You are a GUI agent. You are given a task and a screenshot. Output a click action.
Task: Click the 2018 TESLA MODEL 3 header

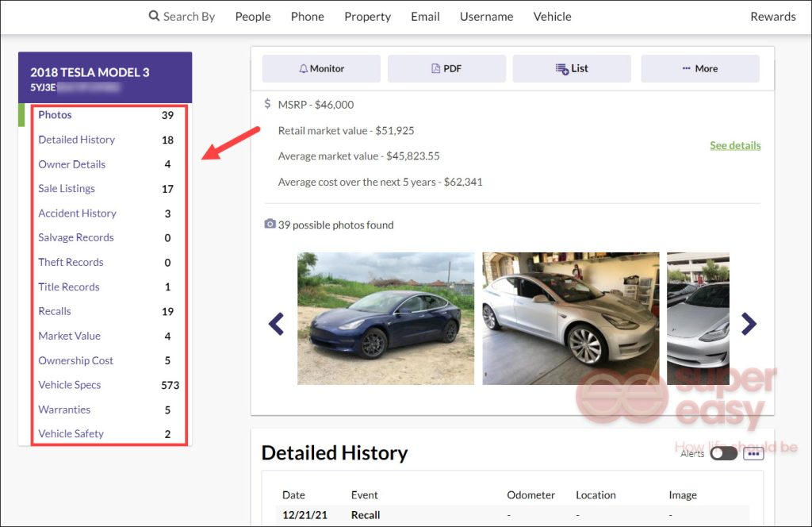90,72
